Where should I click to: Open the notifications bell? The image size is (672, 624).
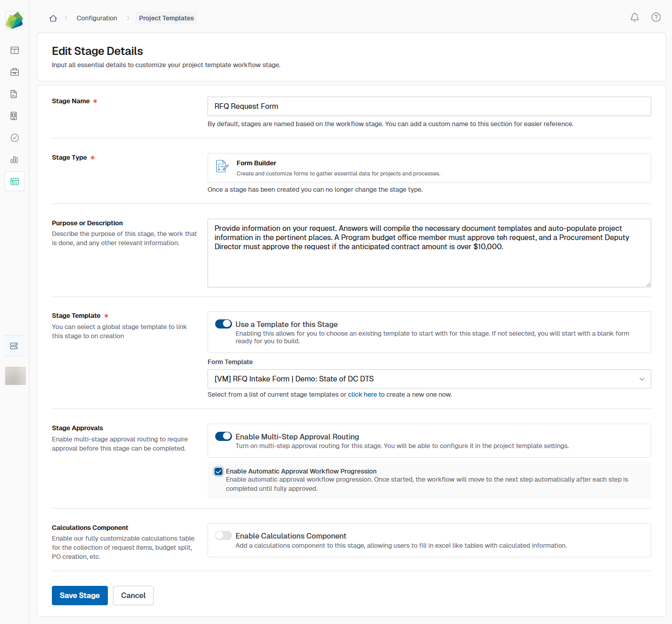(634, 17)
